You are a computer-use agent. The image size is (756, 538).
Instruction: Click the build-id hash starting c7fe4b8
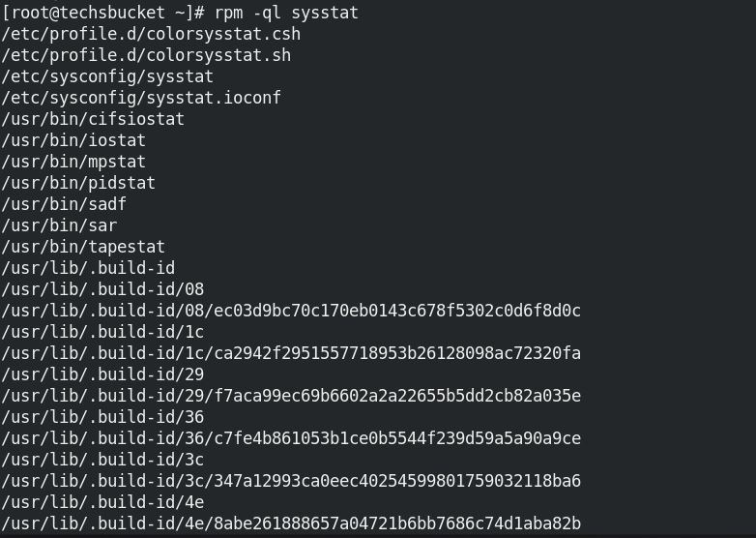396,437
